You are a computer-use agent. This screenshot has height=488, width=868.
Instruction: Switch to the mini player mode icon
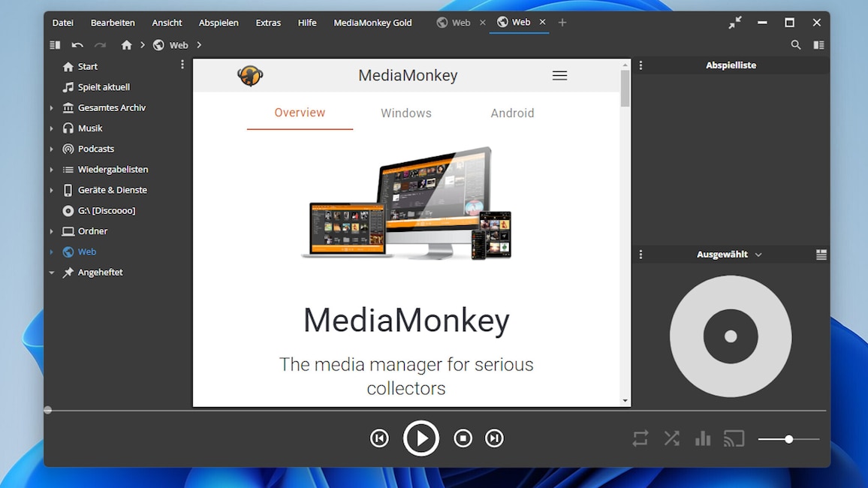pyautogui.click(x=735, y=23)
